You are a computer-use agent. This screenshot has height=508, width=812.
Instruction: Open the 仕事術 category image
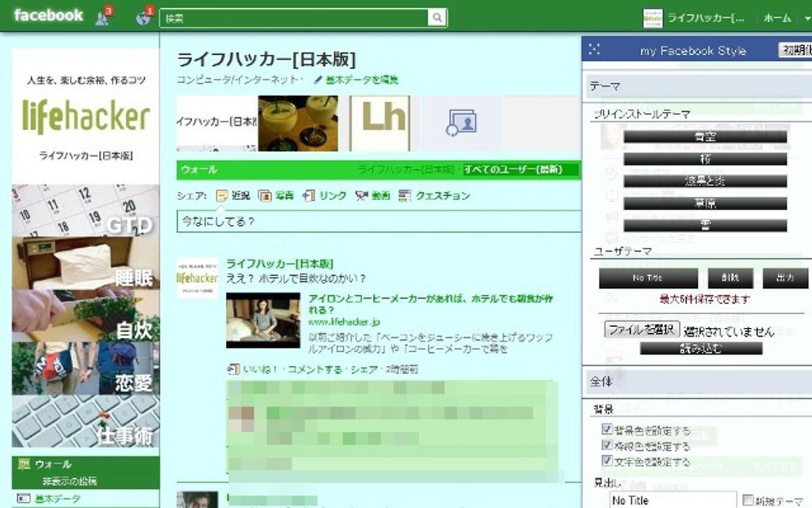tap(86, 422)
